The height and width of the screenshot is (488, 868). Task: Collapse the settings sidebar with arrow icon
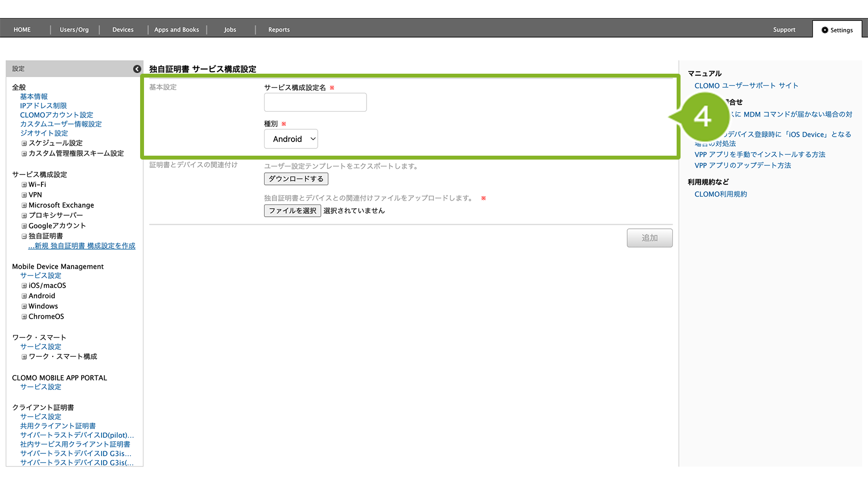click(x=137, y=69)
